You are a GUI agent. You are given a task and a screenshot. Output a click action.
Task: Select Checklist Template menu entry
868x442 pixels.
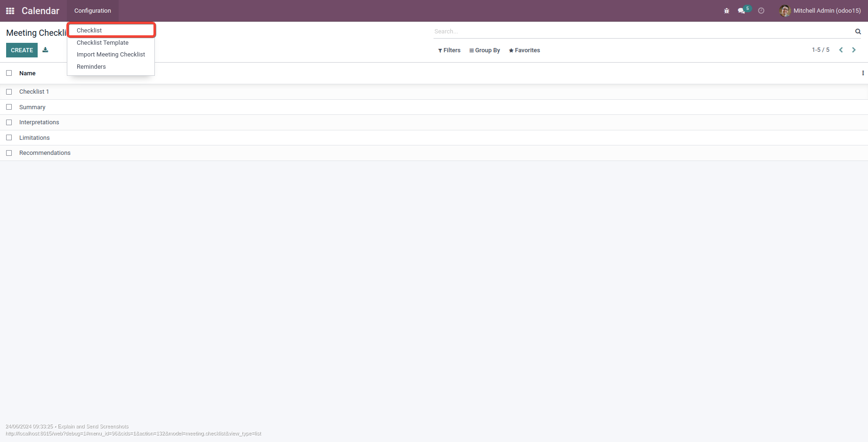pos(111,42)
